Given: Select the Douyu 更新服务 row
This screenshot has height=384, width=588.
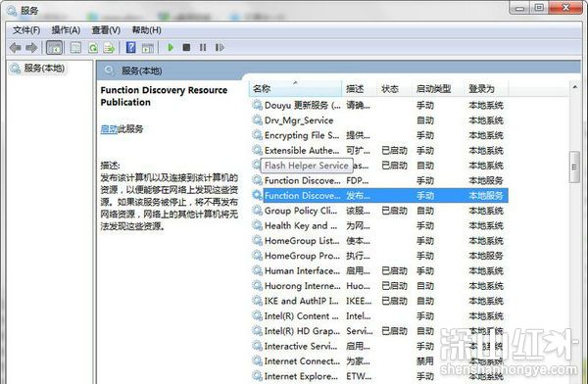Looking at the screenshot, I should [x=379, y=106].
